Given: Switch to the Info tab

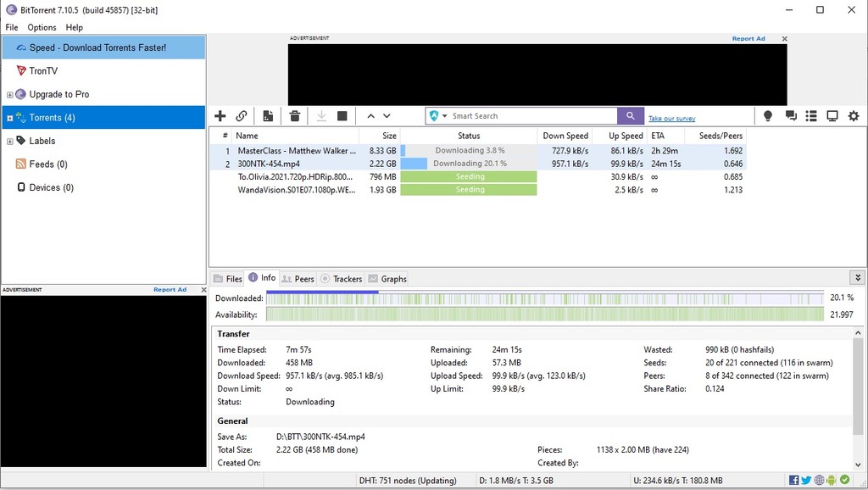Looking at the screenshot, I should (x=262, y=278).
